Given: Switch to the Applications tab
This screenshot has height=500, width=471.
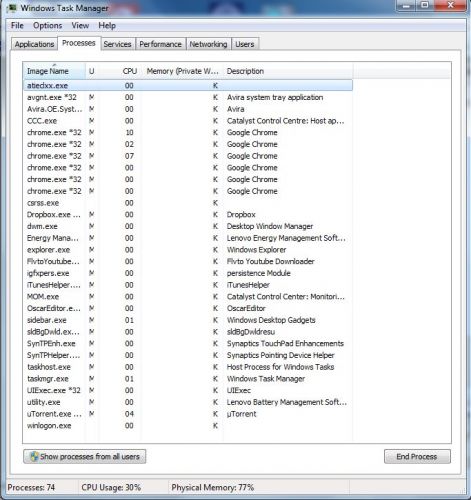Looking at the screenshot, I should tap(34, 44).
